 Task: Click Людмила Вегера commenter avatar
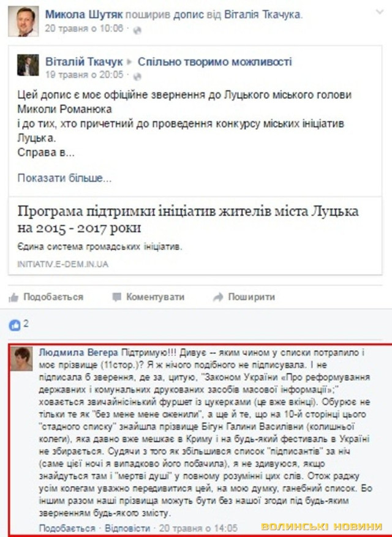[x=21, y=358]
